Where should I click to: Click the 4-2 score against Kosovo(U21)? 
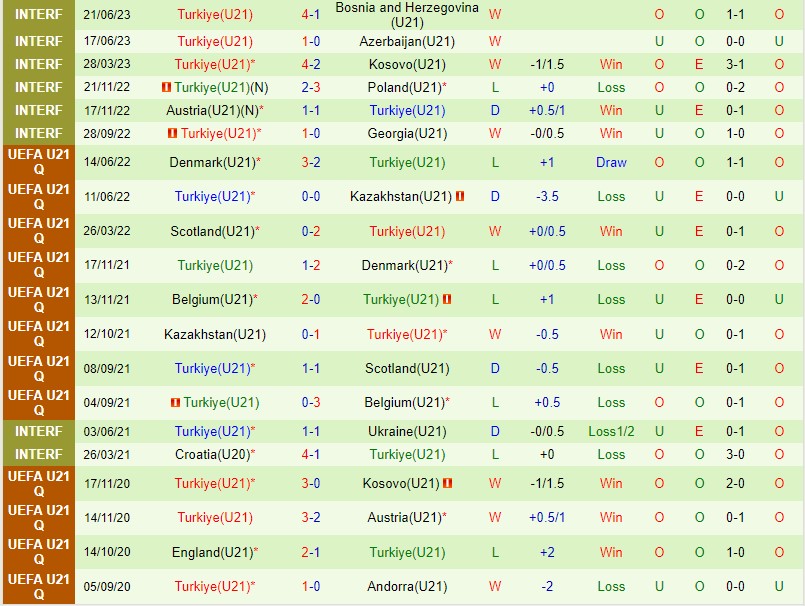[311, 65]
